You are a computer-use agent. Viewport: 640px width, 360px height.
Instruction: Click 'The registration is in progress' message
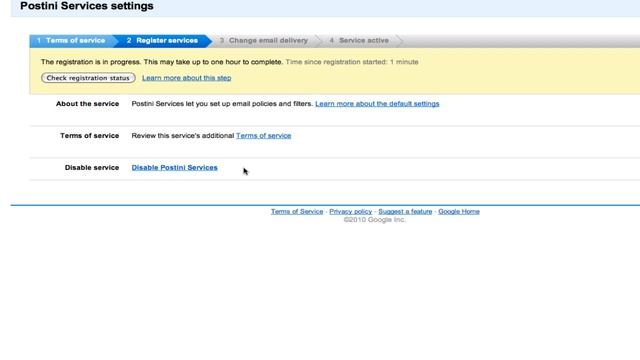[x=162, y=62]
